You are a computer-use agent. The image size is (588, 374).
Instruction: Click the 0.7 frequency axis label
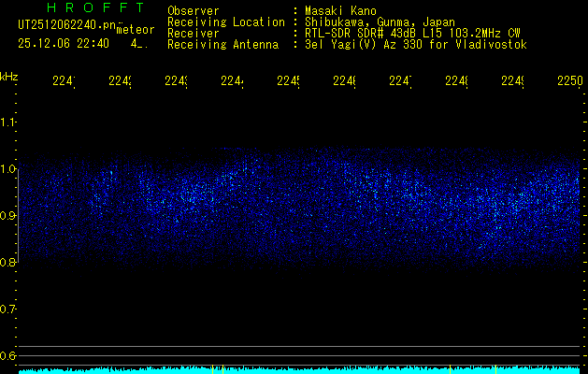[7, 309]
